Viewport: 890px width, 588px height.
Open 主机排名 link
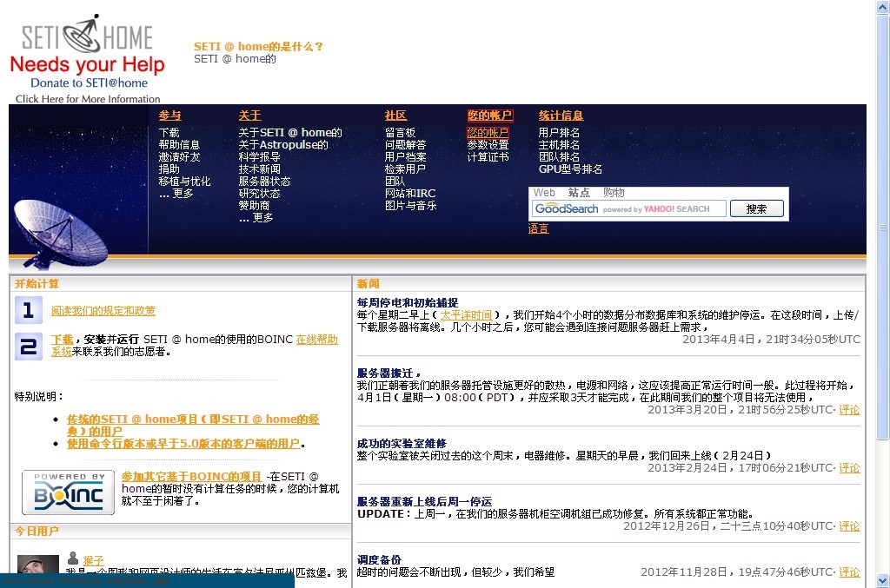pos(559,145)
